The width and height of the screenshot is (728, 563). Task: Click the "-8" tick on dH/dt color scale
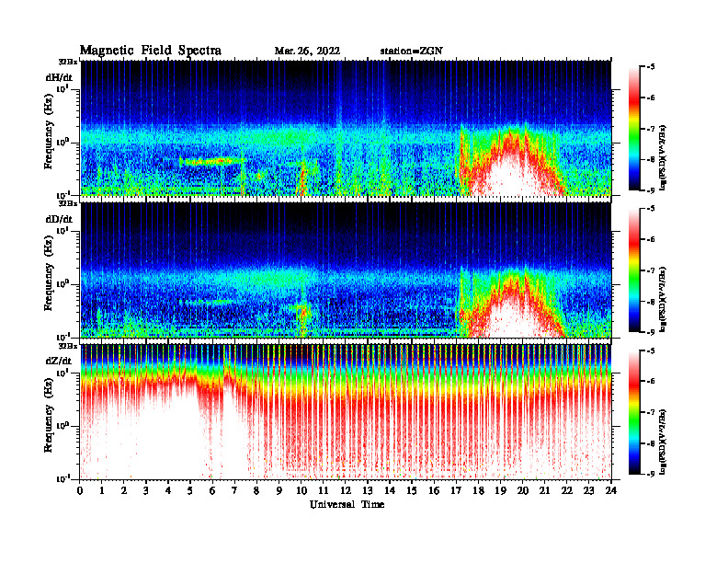(x=651, y=159)
